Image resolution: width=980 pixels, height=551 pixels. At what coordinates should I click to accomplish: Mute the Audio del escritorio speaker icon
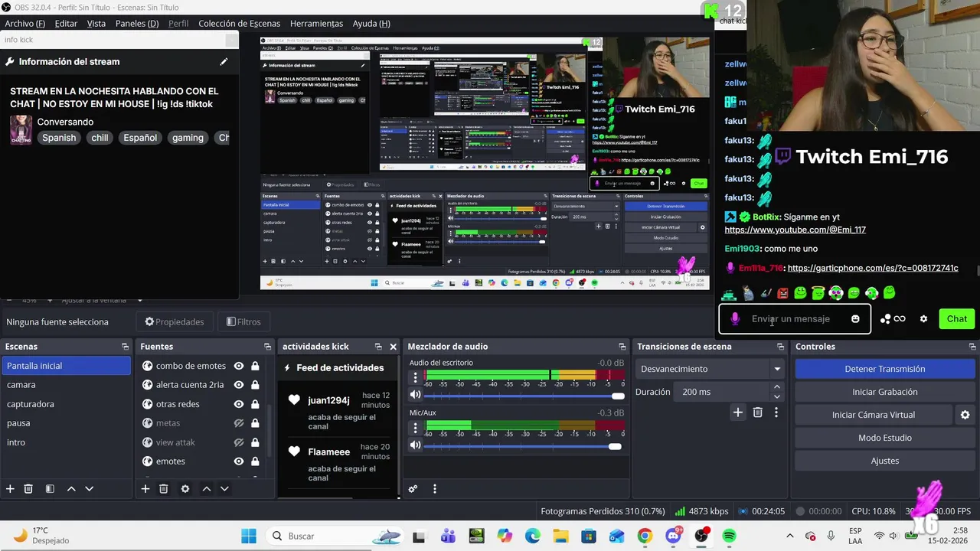point(415,395)
